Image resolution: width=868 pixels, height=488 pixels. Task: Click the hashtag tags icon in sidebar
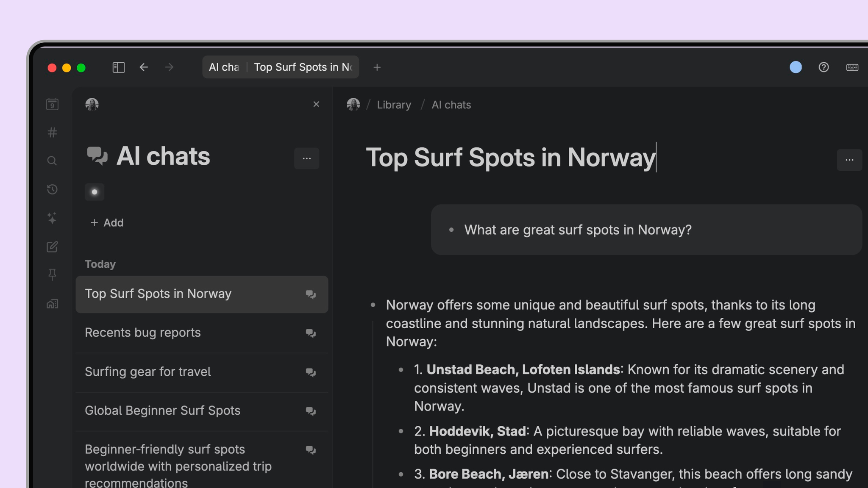[52, 133]
